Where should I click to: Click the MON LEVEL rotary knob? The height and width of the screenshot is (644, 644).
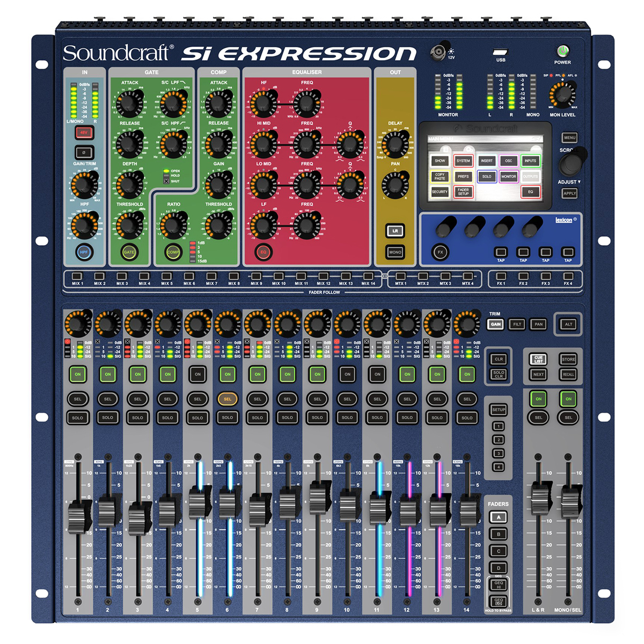(x=562, y=94)
